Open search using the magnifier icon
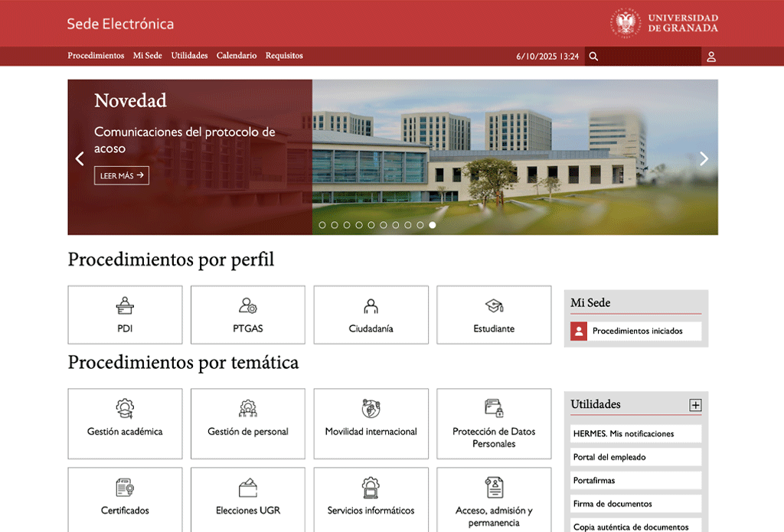 coord(593,56)
